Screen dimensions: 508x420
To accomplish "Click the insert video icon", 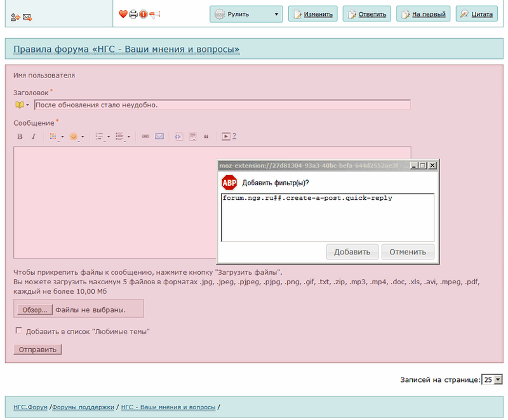I will [226, 136].
